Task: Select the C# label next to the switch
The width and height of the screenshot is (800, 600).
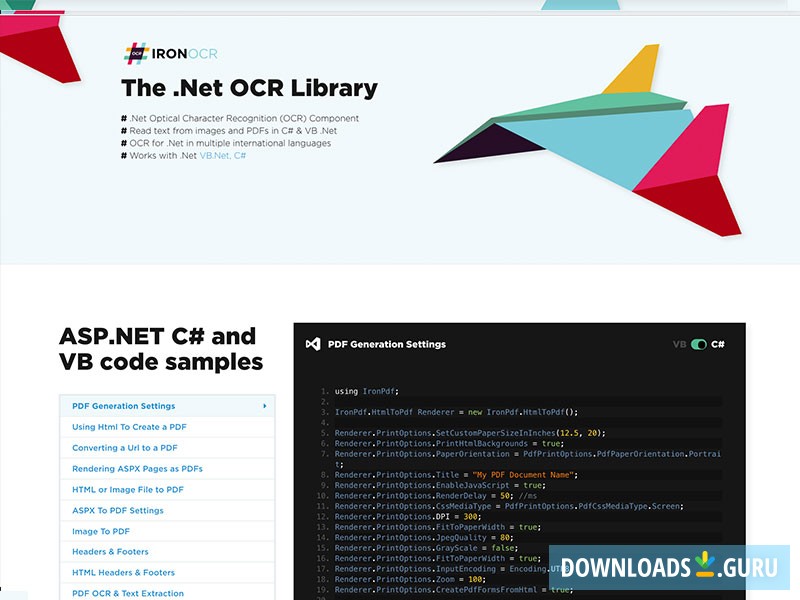Action: coord(717,344)
